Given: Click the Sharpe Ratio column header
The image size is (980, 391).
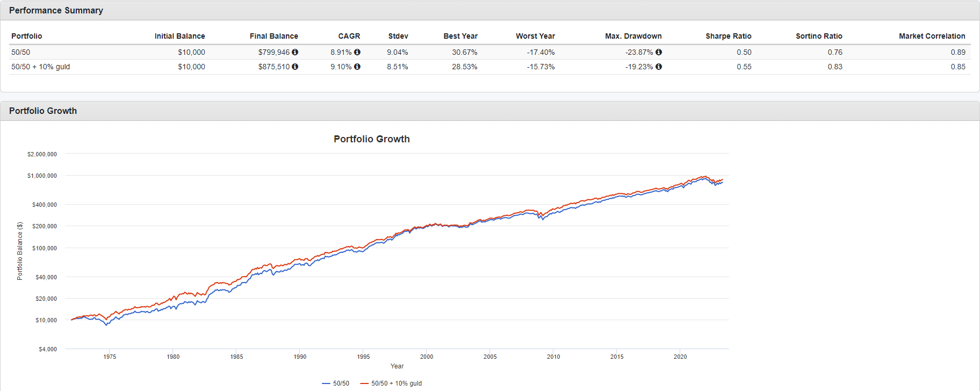Looking at the screenshot, I should click(728, 36).
